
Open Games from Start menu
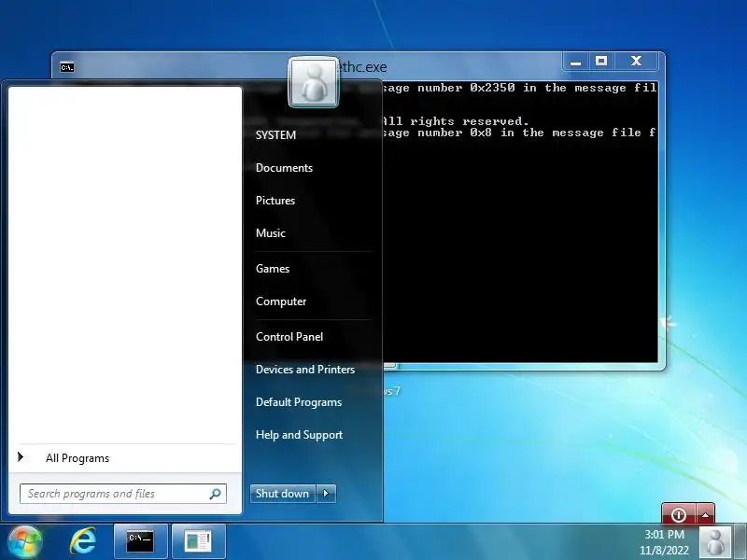pos(273,269)
